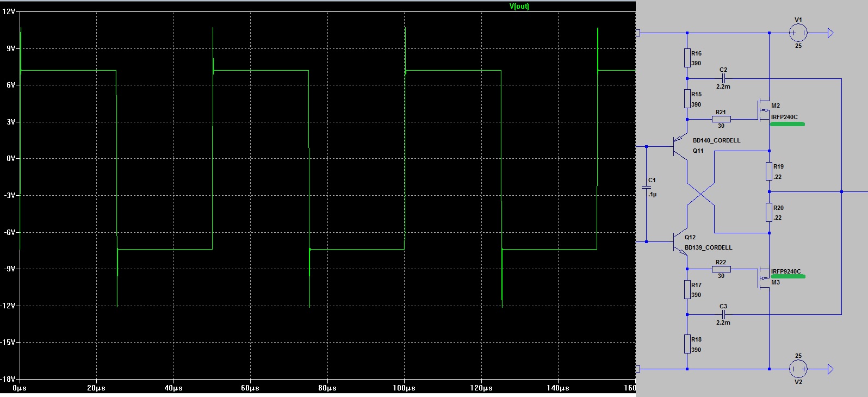Click the -3V vertical axis label
The width and height of the screenshot is (868, 397).
[x=10, y=195]
